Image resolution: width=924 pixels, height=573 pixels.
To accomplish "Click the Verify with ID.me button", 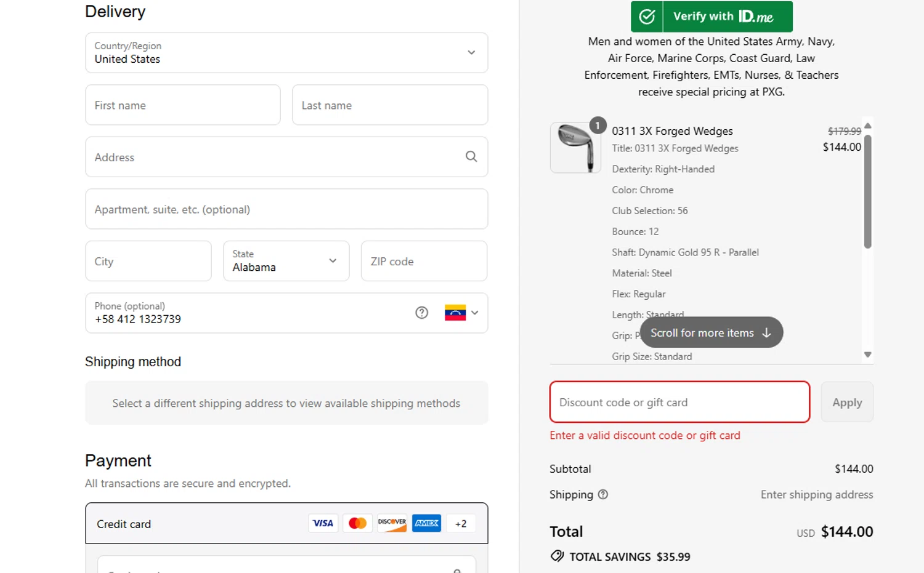I will pyautogui.click(x=711, y=17).
